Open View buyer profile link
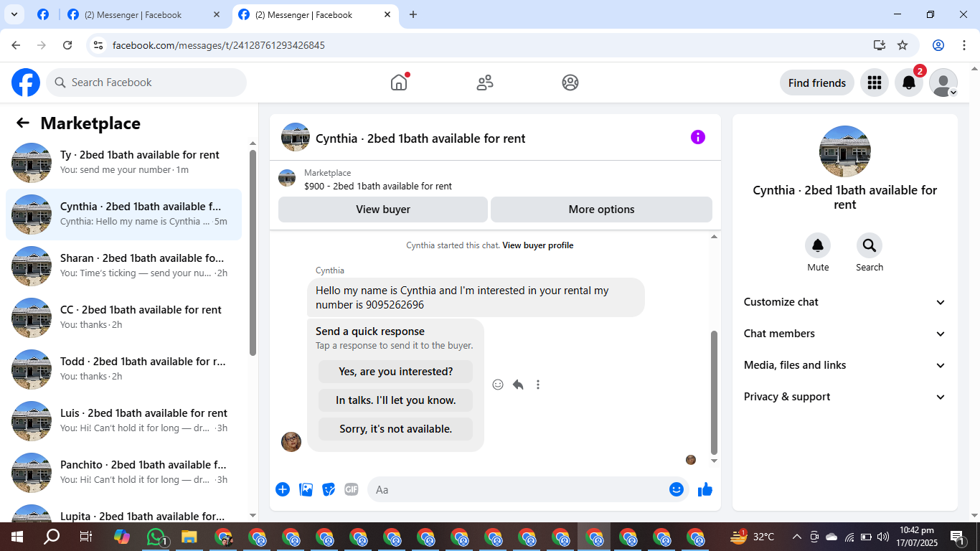Screen dimensions: 980x551 click(x=538, y=245)
